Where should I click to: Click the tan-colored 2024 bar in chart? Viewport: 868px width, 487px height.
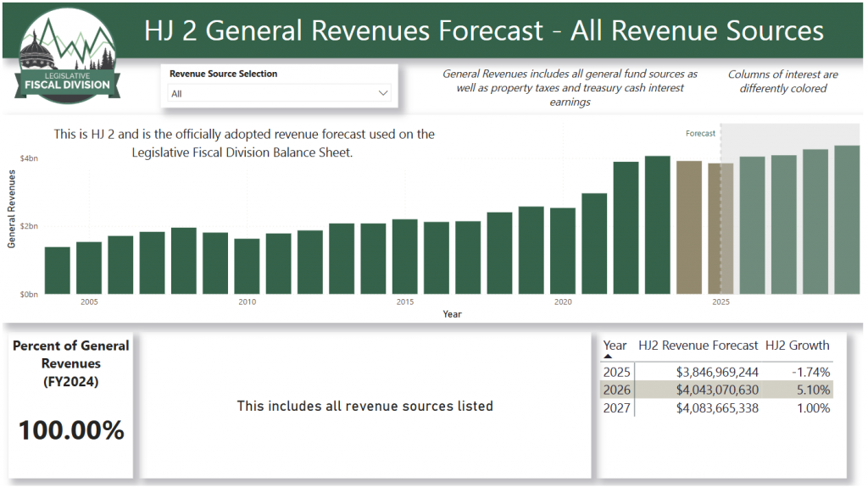click(x=688, y=227)
